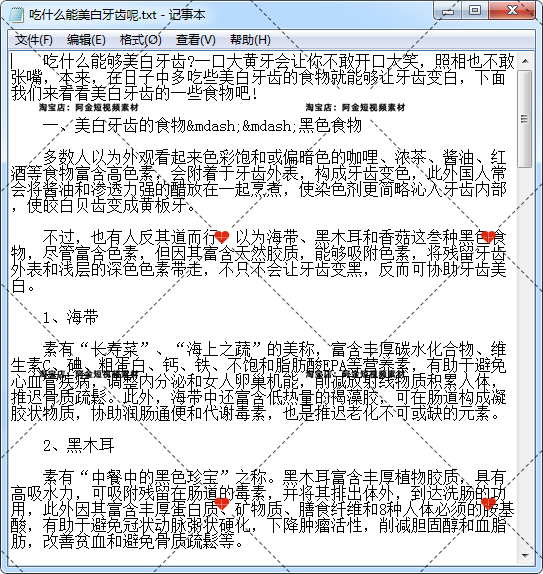Open the 文件(F) menu
The width and height of the screenshot is (543, 574).
click(x=33, y=40)
